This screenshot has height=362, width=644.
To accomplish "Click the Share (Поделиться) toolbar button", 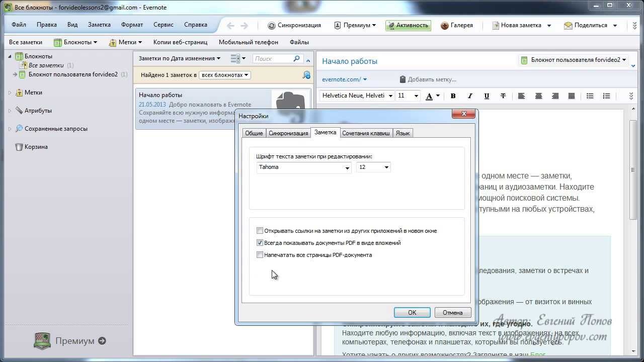I will [587, 25].
